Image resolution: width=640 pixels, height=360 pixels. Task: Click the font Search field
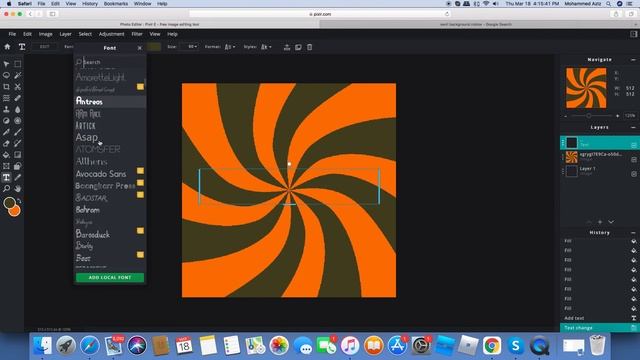click(110, 62)
